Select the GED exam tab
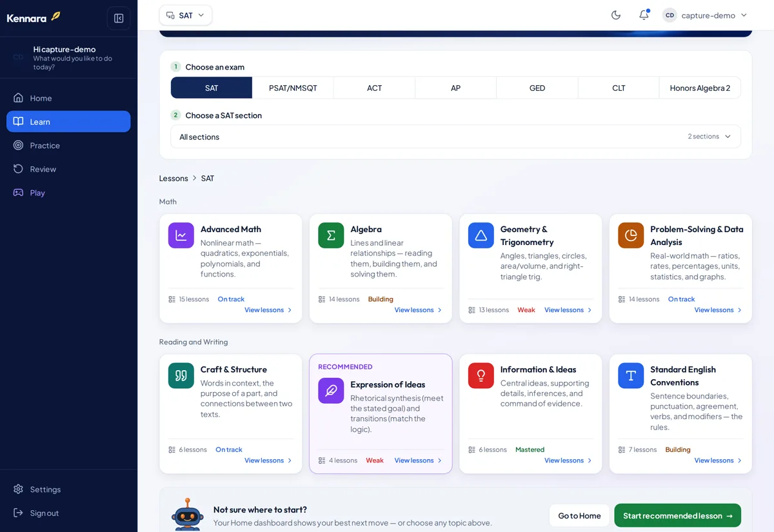Screen dimensions: 774x532 [537, 88]
